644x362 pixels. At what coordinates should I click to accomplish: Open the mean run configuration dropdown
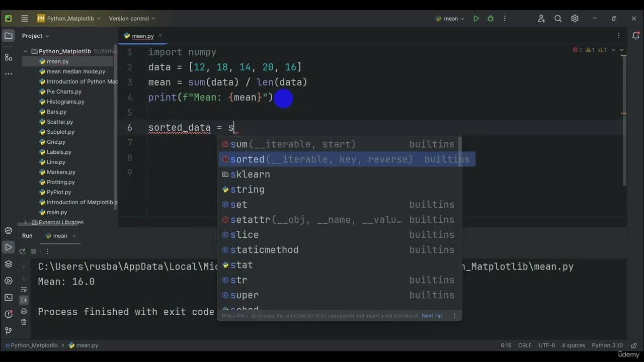[450, 19]
